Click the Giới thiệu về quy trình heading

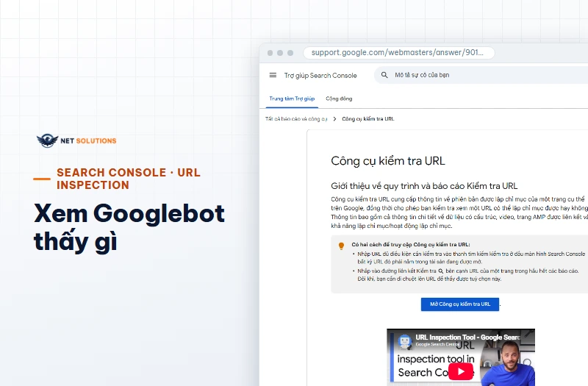[424, 186]
